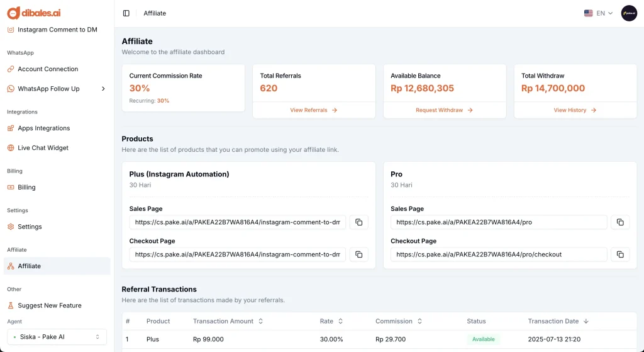This screenshot has width=644, height=352.
Task: Copy the Plus Checkout Page link
Action: (x=358, y=254)
